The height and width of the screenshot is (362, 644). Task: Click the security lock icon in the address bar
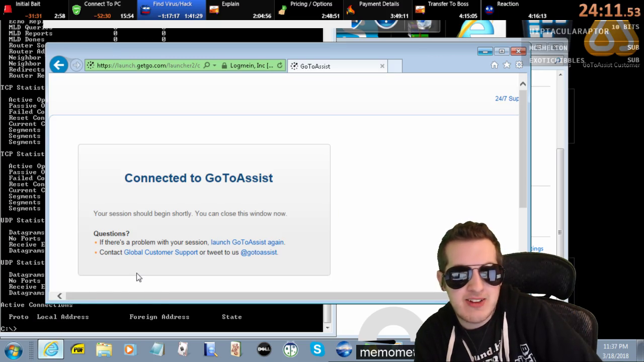[x=223, y=65]
